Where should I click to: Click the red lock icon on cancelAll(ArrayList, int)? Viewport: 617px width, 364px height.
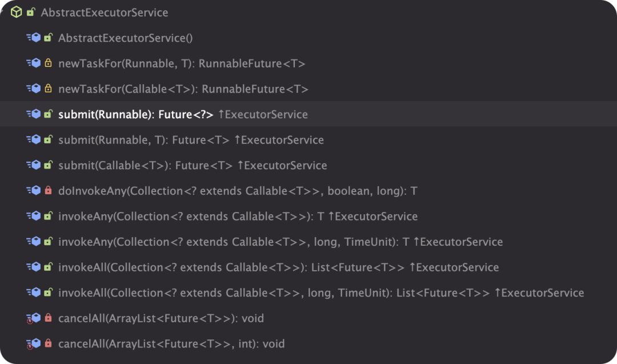tap(47, 343)
